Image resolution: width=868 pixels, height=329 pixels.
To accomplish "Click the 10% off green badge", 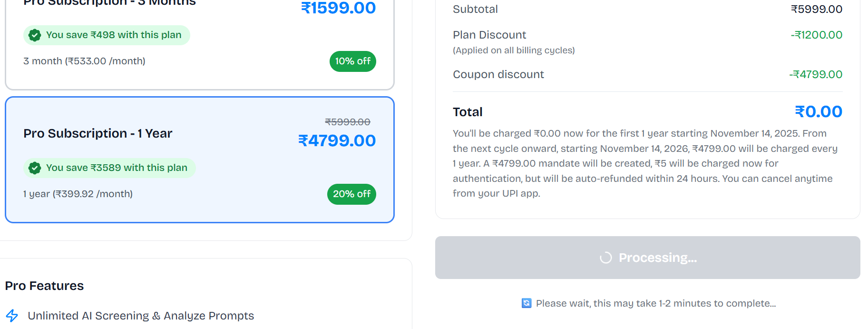I will [352, 61].
